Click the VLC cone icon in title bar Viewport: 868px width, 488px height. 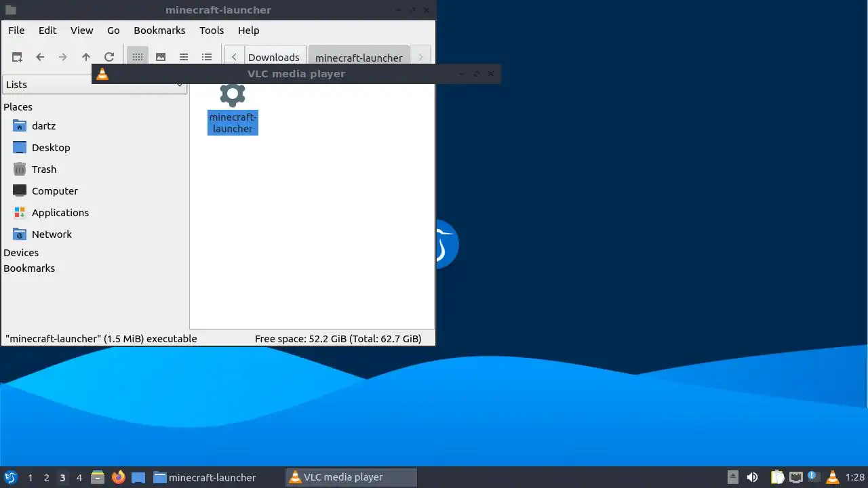(102, 74)
